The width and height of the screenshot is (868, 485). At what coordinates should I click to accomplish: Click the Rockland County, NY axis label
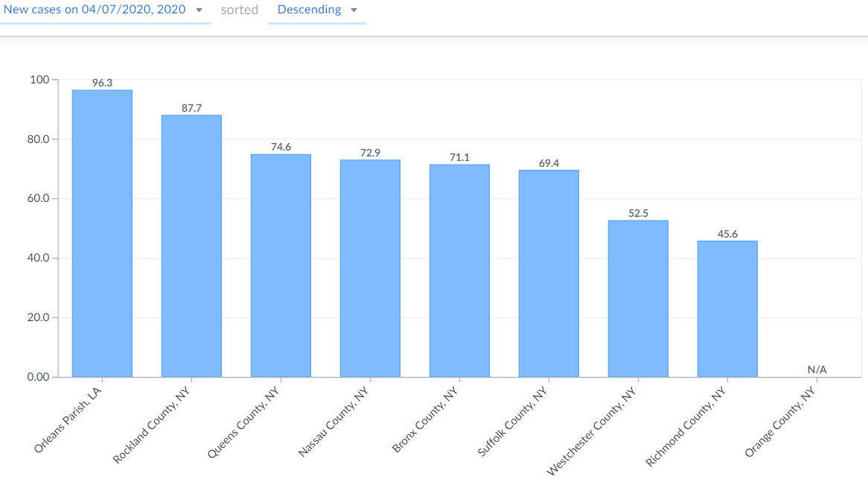tap(152, 425)
